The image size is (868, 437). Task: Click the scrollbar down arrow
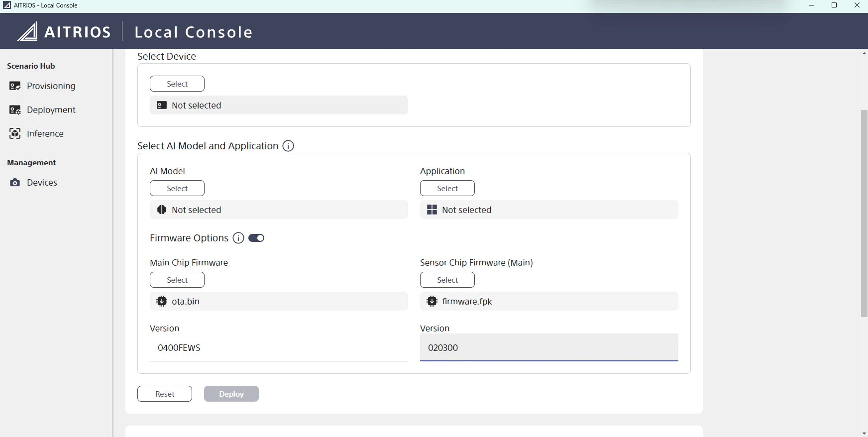[864, 433]
